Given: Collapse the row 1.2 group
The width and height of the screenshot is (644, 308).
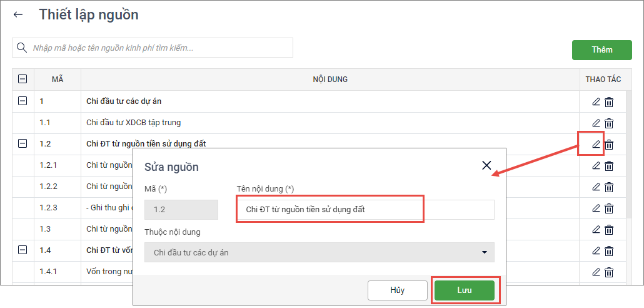Looking at the screenshot, I should [x=23, y=143].
